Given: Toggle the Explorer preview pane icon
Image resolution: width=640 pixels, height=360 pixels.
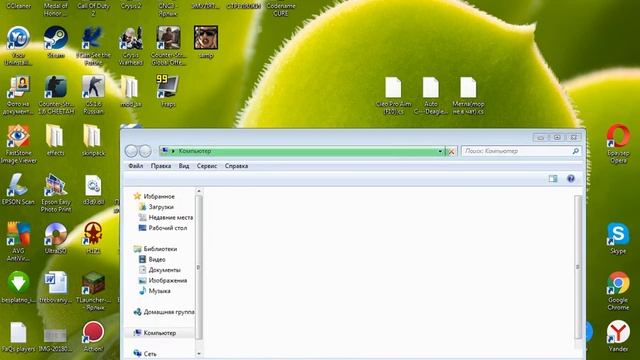Looking at the screenshot, I should pyautogui.click(x=553, y=178).
